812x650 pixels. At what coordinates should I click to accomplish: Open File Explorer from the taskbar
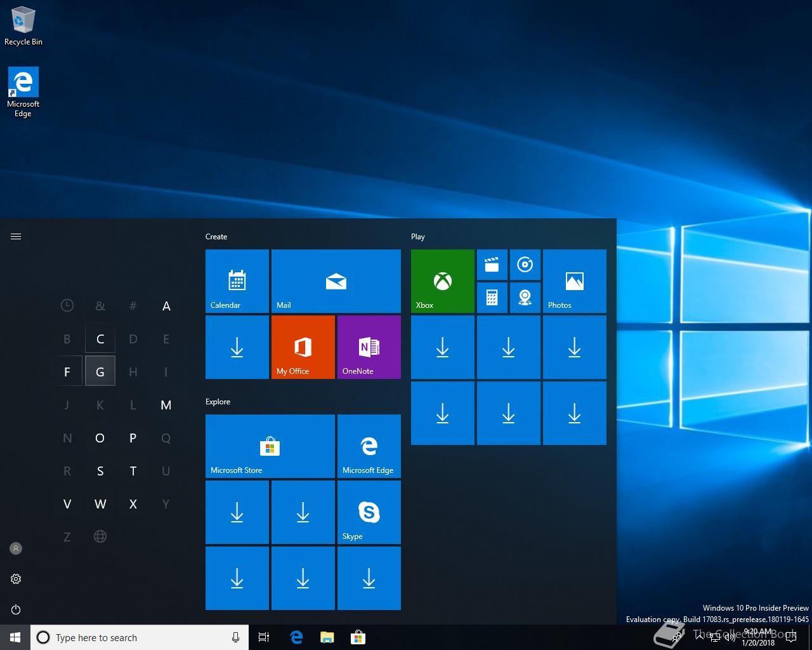pyautogui.click(x=327, y=637)
